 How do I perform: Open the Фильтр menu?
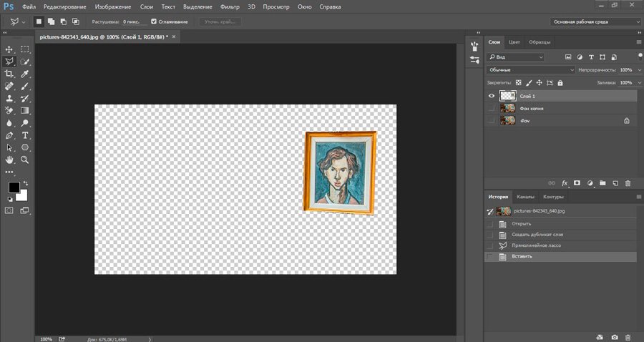(x=230, y=6)
